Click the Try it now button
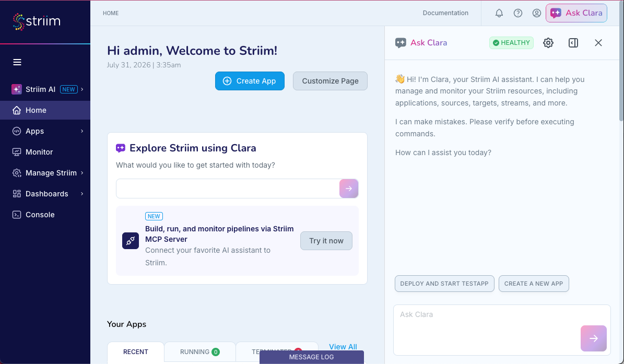Screen dimensions: 624x364 click(x=326, y=241)
